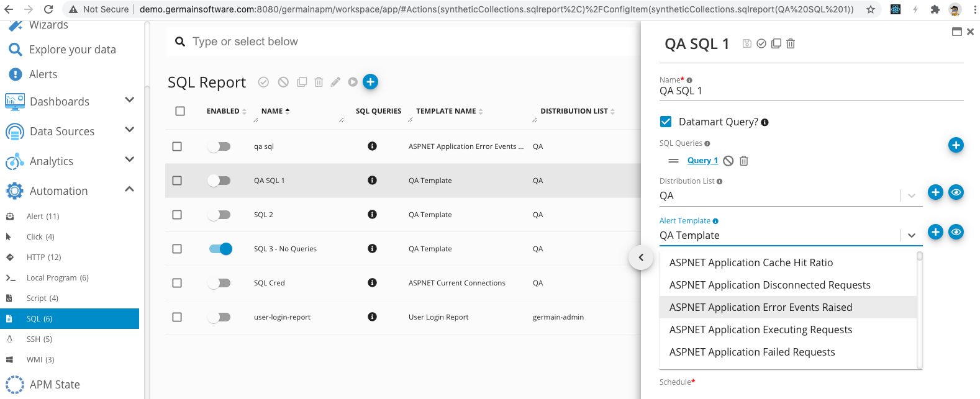Click the disable icon next to Query 1
Image resolution: width=980 pixels, height=399 pixels.
728,161
